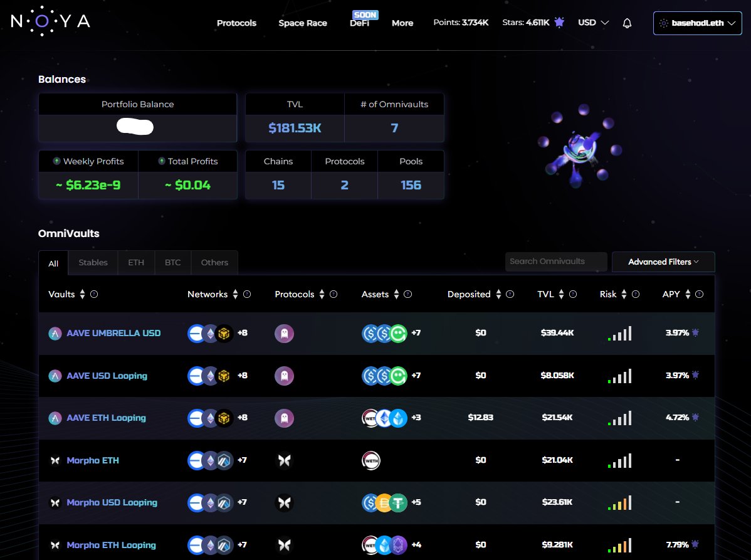Expand the Advanced Filters dropdown

(x=663, y=262)
